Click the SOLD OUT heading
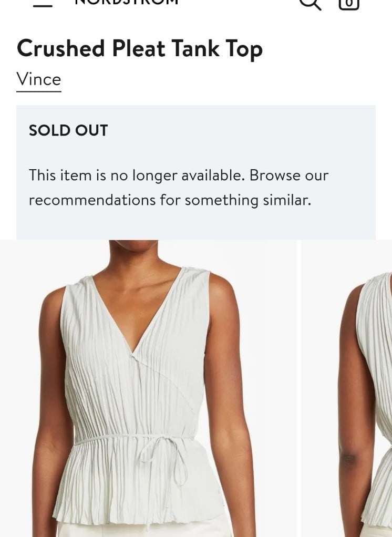The width and height of the screenshot is (392, 537). (x=68, y=130)
